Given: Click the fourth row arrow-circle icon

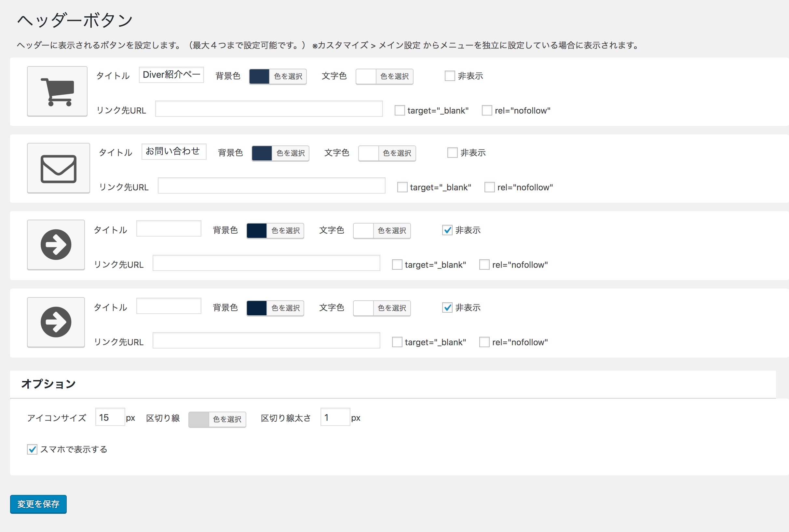Looking at the screenshot, I should [56, 322].
